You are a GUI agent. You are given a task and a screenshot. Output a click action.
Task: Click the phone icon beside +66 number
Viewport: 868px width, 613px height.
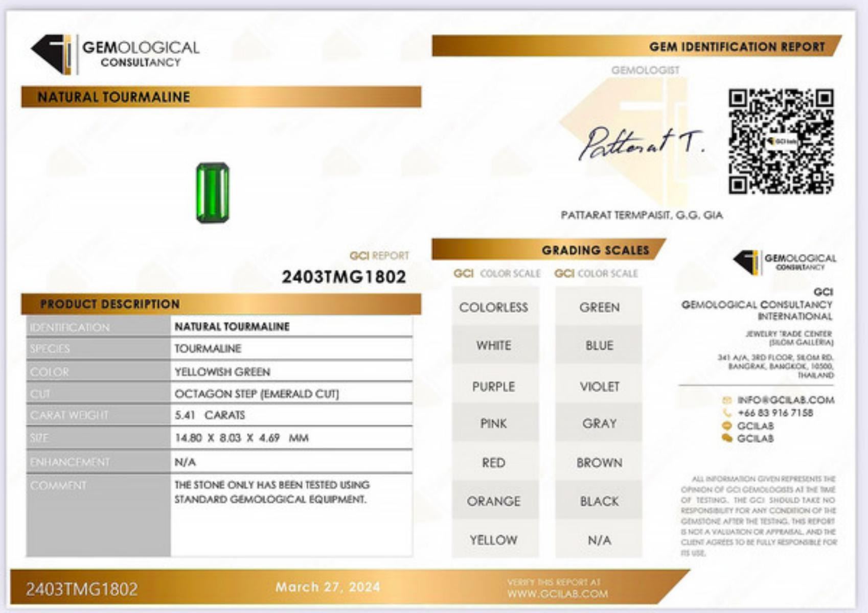tap(726, 413)
